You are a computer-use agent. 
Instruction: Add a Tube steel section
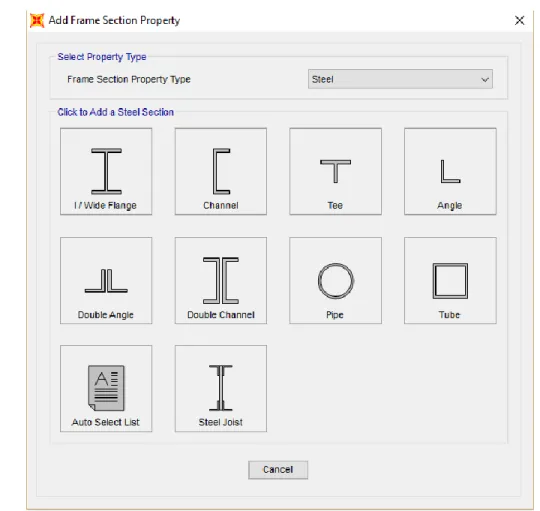tap(450, 280)
